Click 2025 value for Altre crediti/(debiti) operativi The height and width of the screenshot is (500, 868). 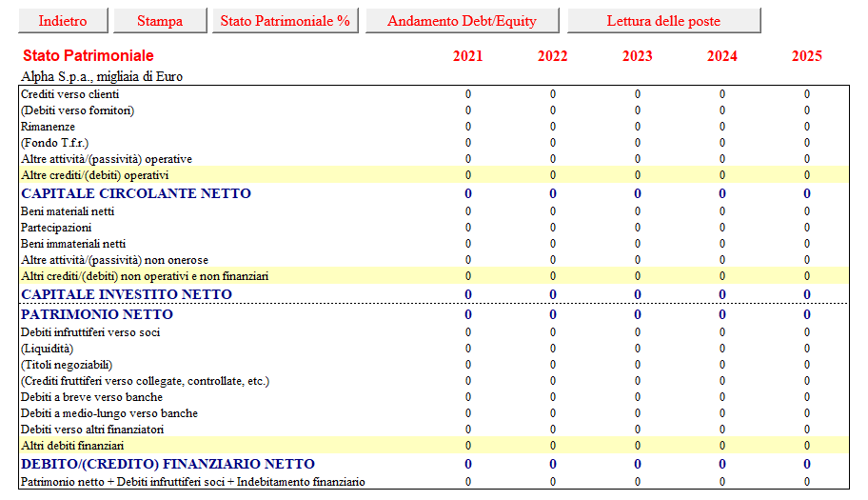pyautogui.click(x=806, y=175)
